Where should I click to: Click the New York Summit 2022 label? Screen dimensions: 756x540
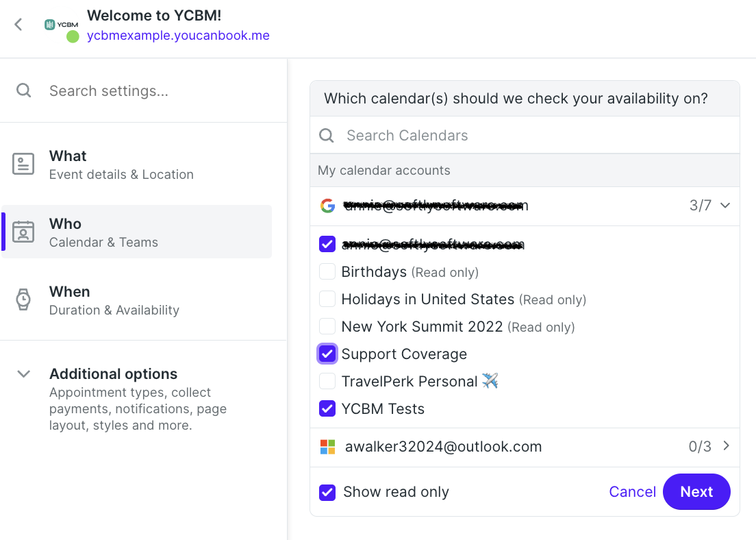pos(422,327)
